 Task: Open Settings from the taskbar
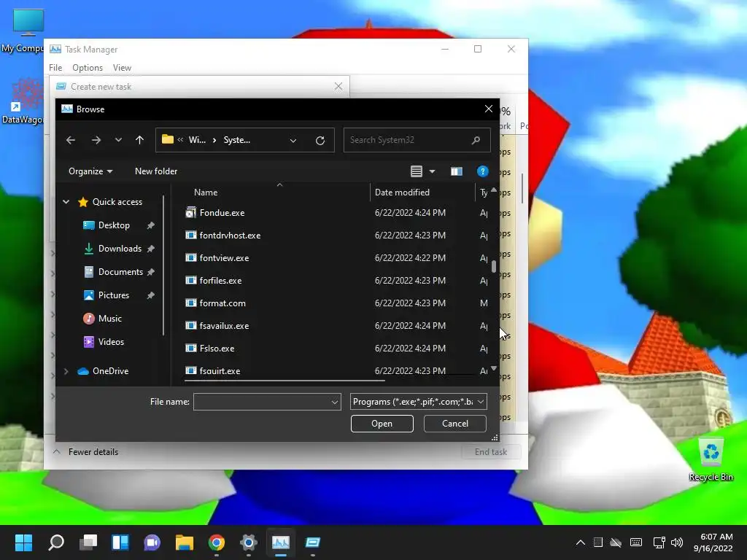coord(248,542)
